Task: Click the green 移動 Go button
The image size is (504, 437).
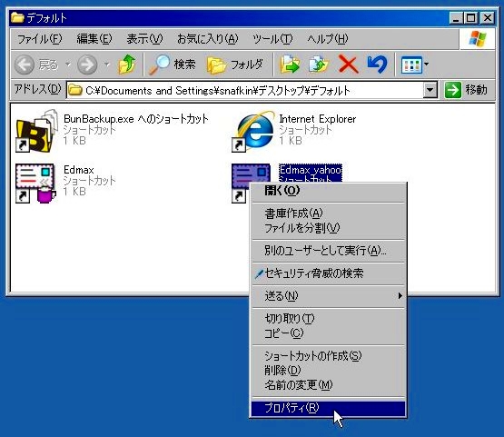Action: tap(467, 90)
